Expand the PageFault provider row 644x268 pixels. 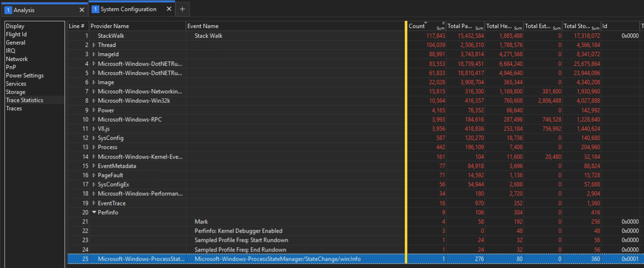tap(94, 175)
